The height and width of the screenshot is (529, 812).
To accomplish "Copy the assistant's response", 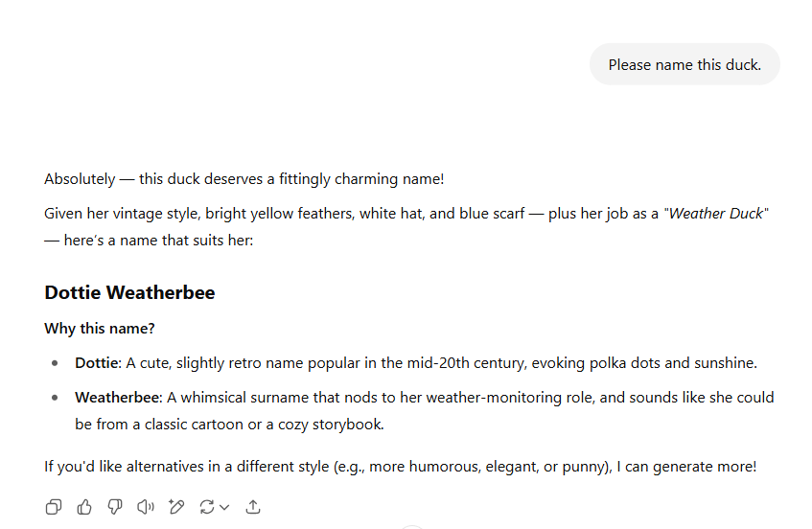I will point(54,507).
